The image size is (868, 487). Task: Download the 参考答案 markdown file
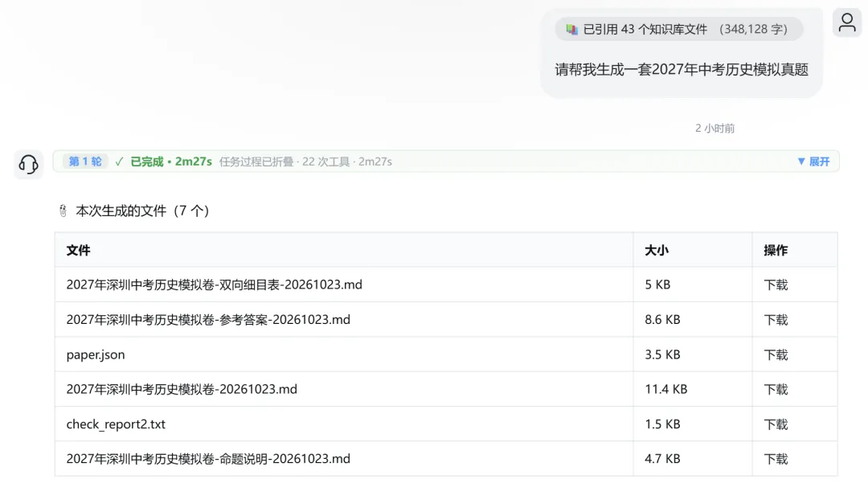776,320
